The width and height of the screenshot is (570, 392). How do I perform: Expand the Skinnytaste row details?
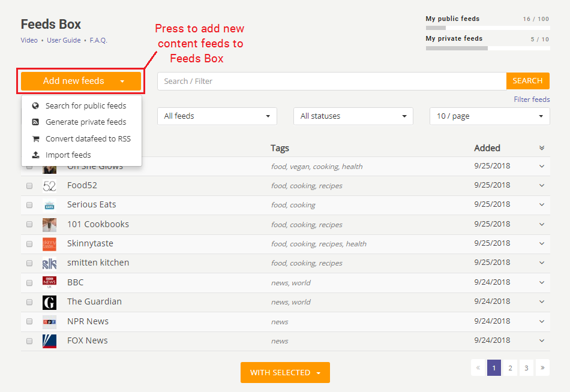(542, 244)
